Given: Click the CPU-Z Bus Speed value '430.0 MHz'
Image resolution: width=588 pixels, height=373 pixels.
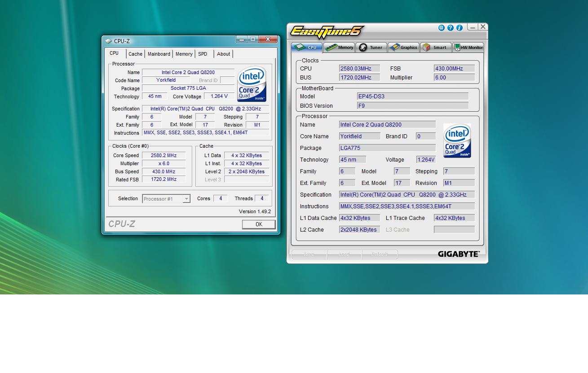Looking at the screenshot, I should click(x=164, y=171).
